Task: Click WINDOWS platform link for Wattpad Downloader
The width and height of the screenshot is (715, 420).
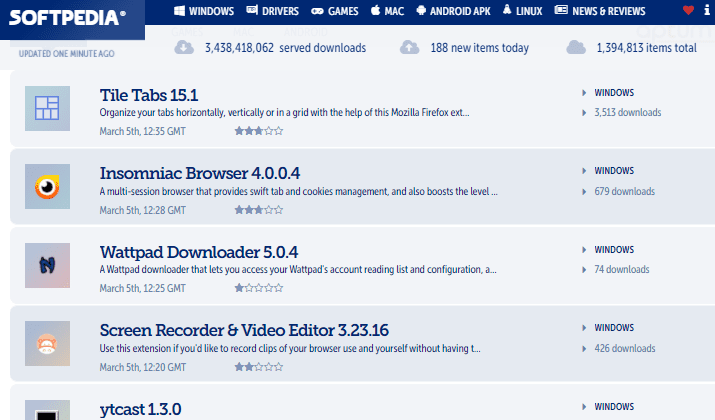Action: [614, 250]
